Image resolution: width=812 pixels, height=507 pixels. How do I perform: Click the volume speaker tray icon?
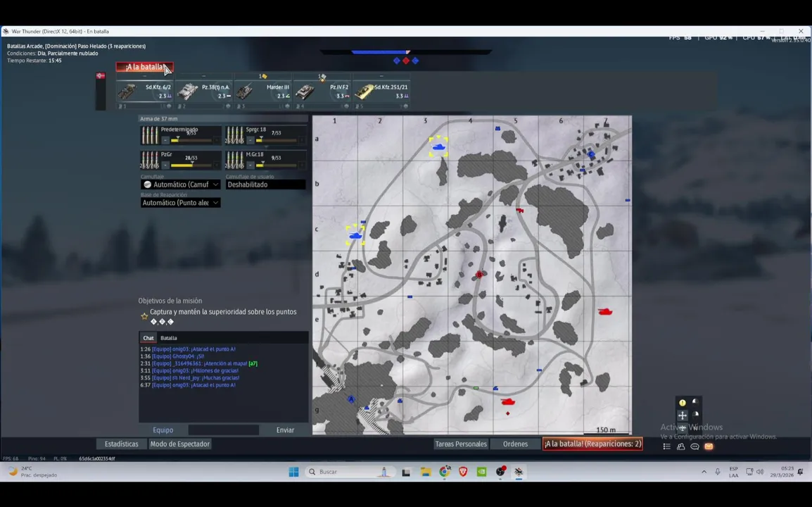[760, 472]
